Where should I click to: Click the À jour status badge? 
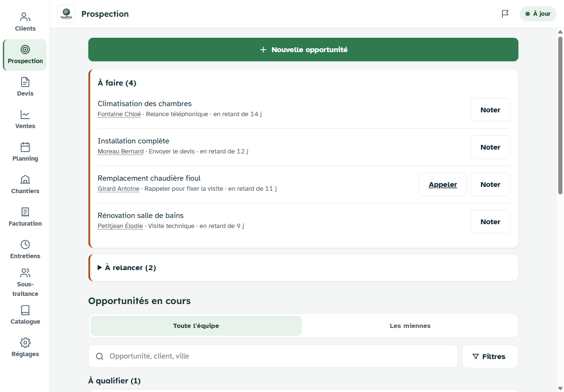click(x=538, y=14)
